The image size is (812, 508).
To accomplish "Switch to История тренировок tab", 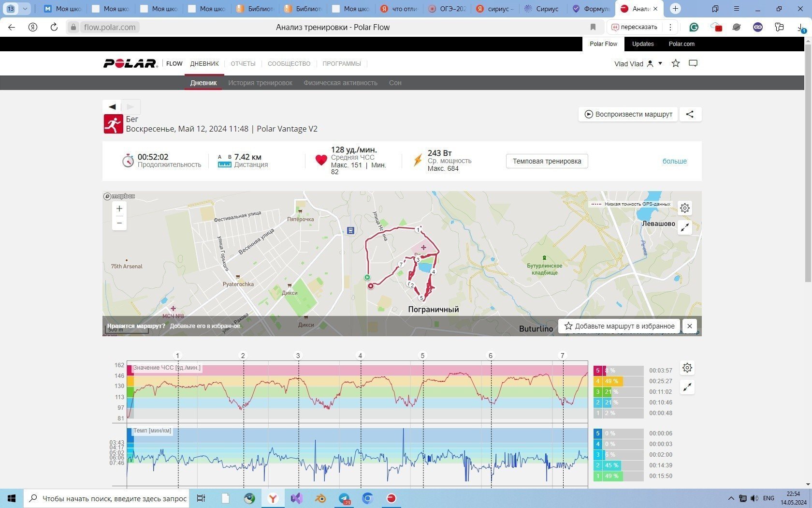I will 261,83.
